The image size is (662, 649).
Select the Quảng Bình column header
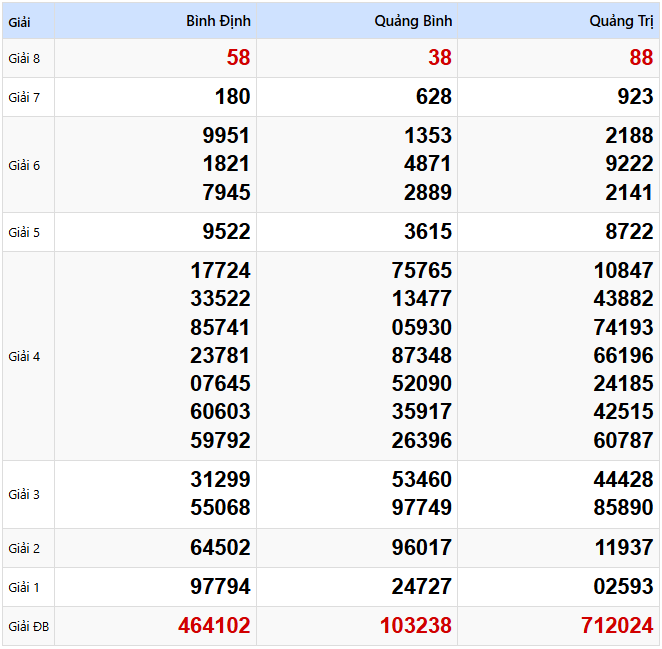(x=414, y=21)
